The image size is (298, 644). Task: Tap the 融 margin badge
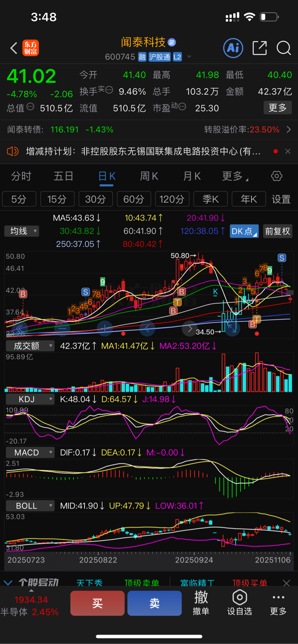tap(142, 57)
